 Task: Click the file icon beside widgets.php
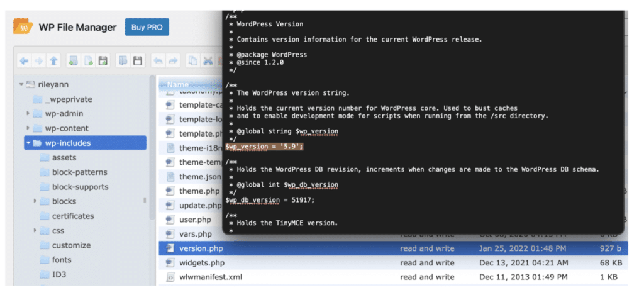click(x=170, y=263)
